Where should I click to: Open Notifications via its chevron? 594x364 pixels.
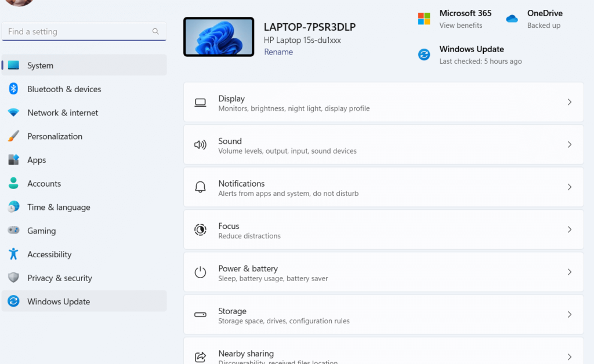[x=570, y=187]
